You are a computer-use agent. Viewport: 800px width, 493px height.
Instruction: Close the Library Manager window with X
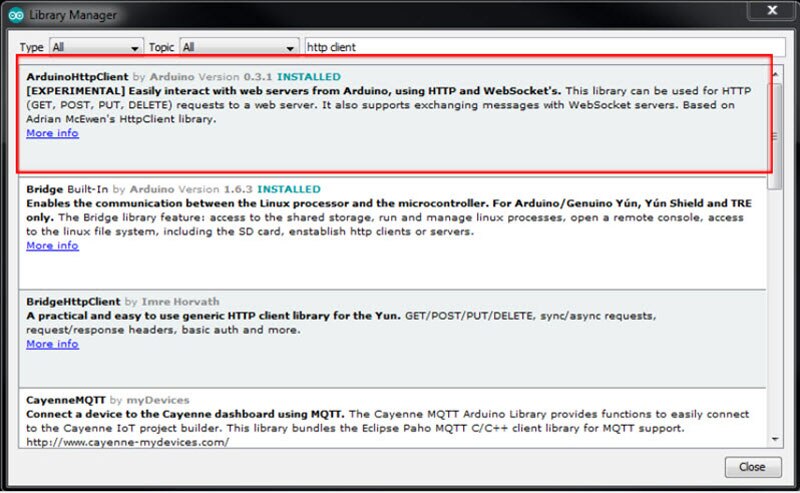click(x=767, y=11)
